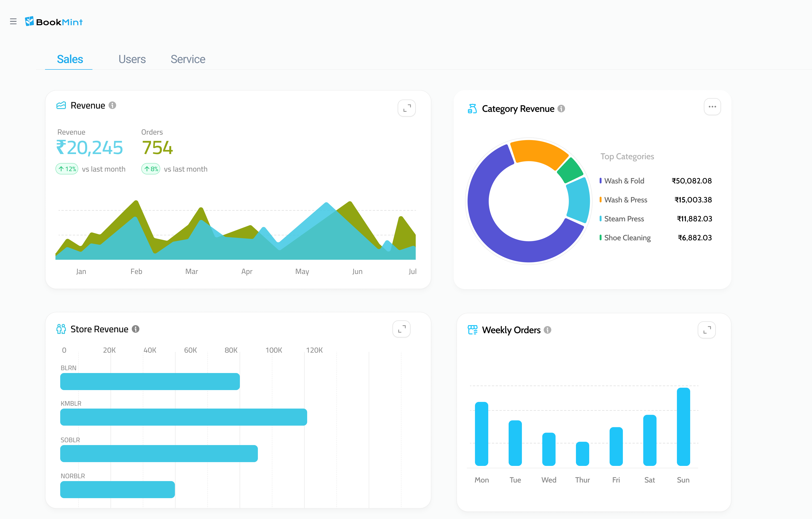Click the Category Revenue laundry icon

click(x=472, y=109)
